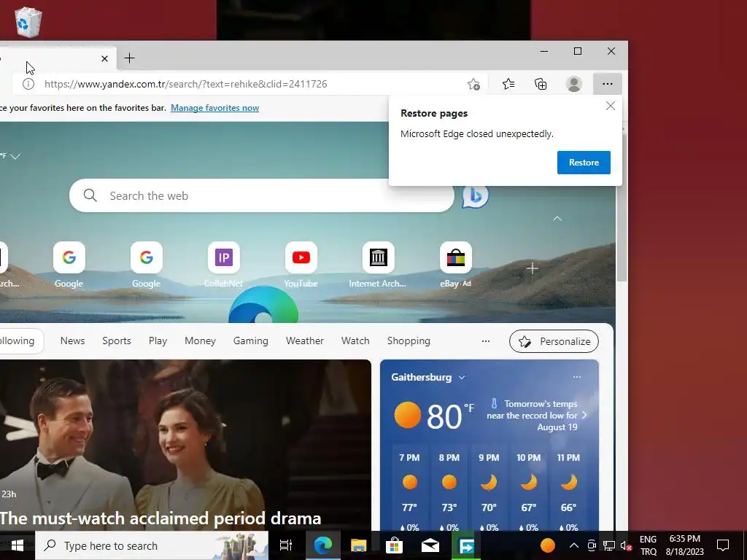The image size is (747, 560).
Task: Add a new quick link site
Action: [x=532, y=268]
